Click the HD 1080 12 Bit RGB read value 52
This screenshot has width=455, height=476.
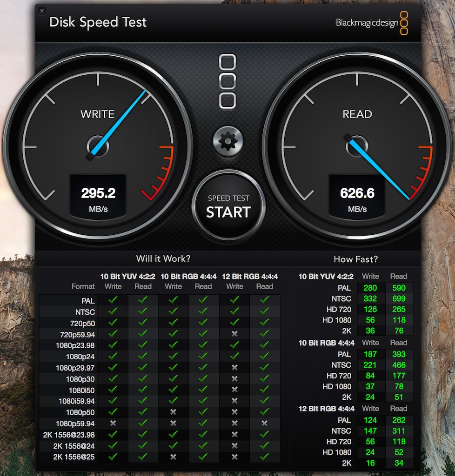[399, 452]
